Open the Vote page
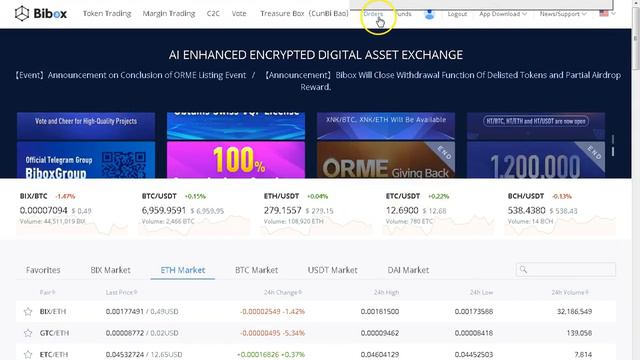The height and width of the screenshot is (360, 640). coord(239,13)
